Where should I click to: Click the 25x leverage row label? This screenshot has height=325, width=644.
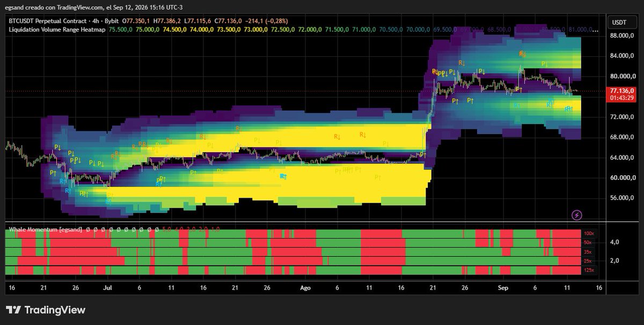(588, 261)
